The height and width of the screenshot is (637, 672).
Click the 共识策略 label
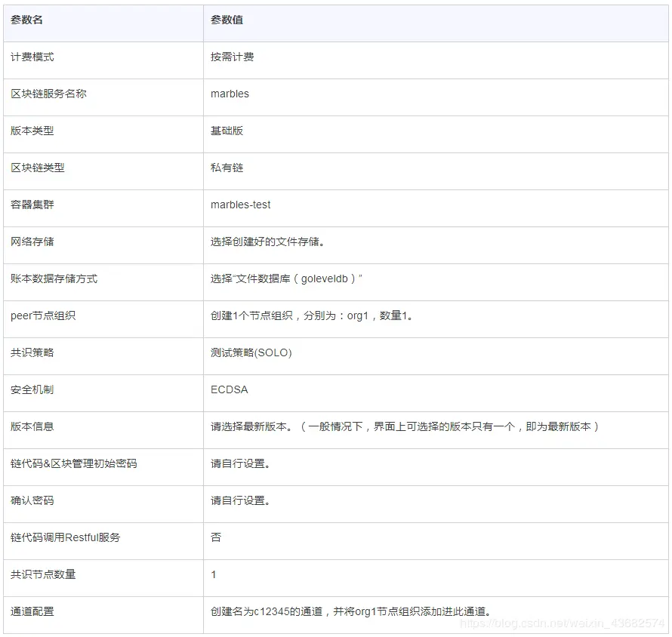click(x=32, y=352)
